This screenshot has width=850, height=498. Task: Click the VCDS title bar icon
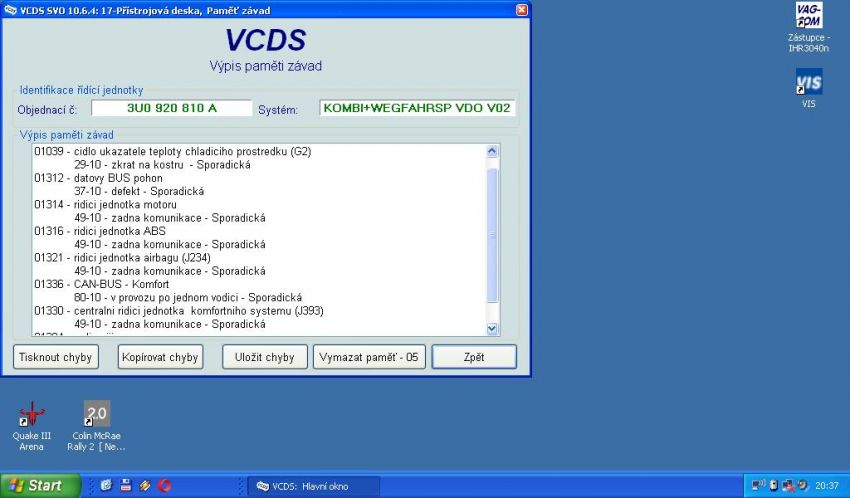tap(10, 10)
